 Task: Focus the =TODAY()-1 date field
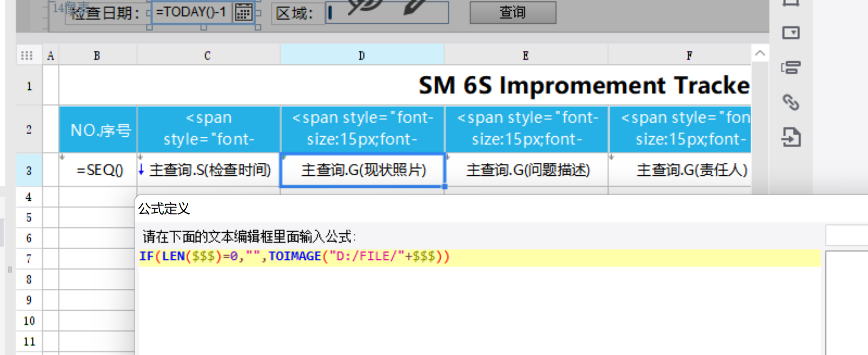click(x=192, y=13)
